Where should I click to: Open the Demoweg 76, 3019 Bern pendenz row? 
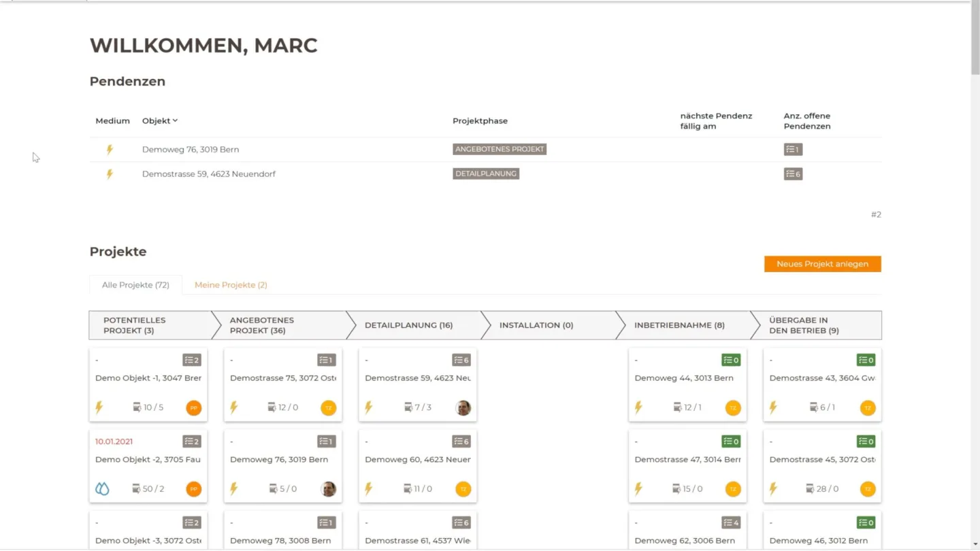coord(485,150)
